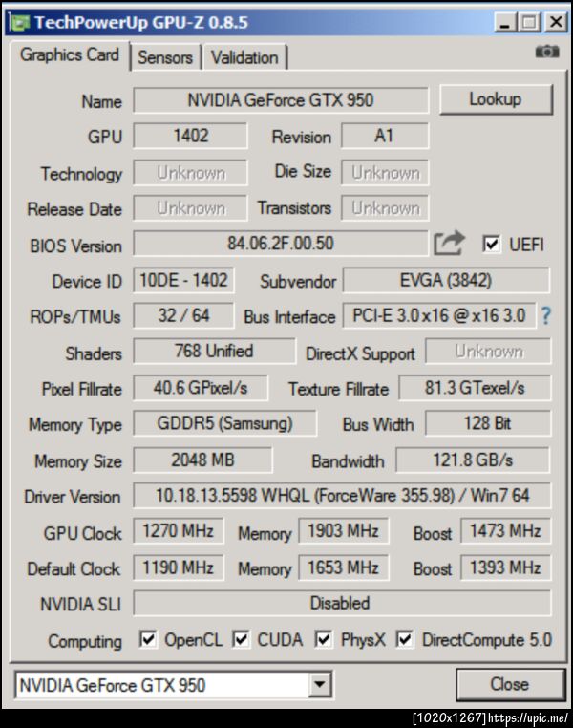Screen dimensions: 573x728
Task: Click the Bus Width field 128 Bit
Action: (488, 423)
